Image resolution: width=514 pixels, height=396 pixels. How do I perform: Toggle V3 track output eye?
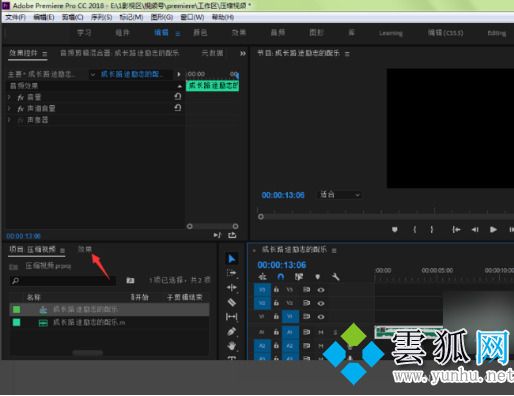pyautogui.click(x=321, y=290)
